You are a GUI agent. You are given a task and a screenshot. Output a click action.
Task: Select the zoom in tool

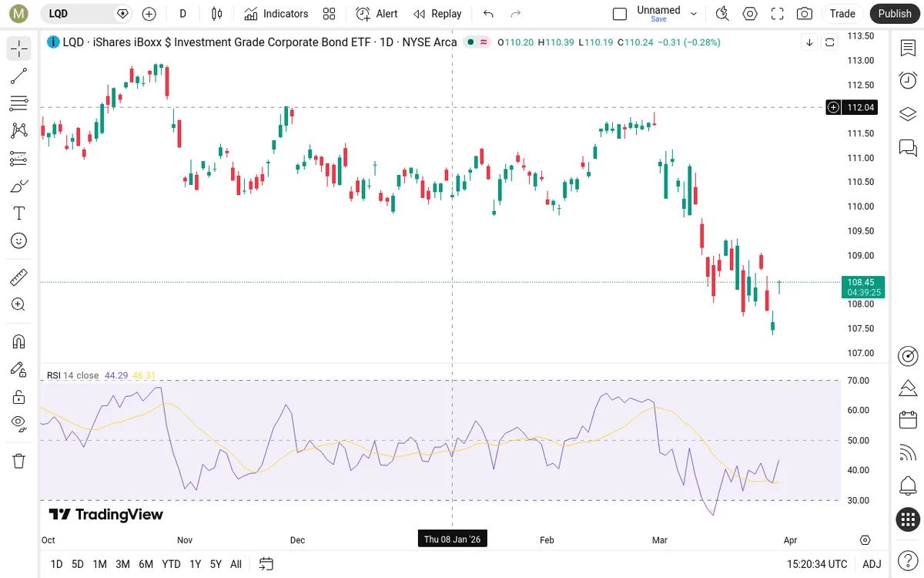pyautogui.click(x=19, y=304)
